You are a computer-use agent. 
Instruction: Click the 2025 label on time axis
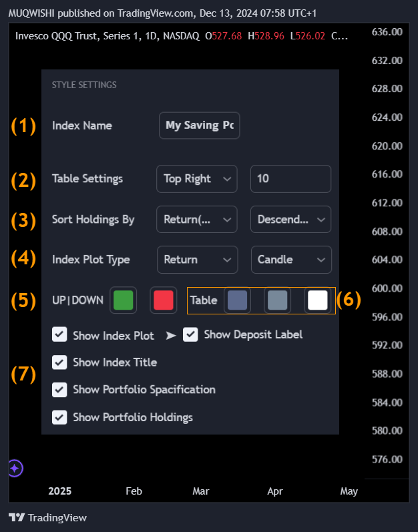tap(59, 491)
